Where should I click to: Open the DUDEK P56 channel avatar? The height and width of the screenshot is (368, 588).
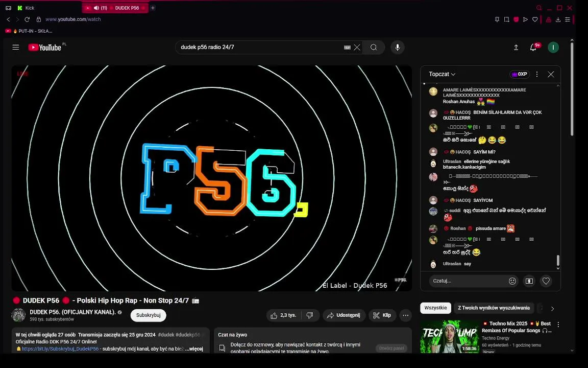click(x=18, y=315)
